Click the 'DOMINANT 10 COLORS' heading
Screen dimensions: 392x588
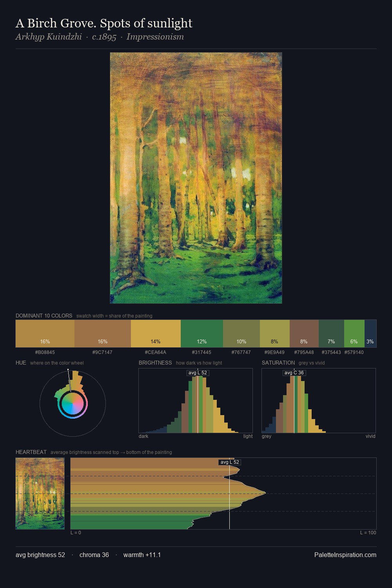[x=44, y=316]
